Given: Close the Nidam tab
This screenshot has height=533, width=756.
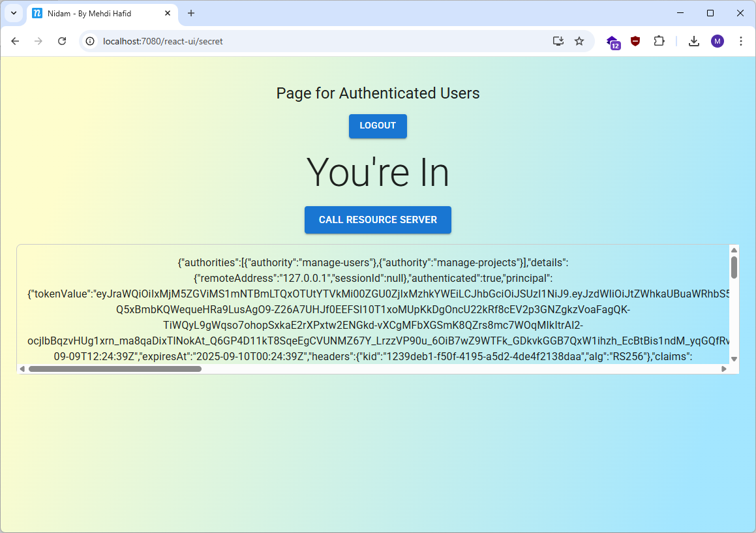Looking at the screenshot, I should point(168,13).
